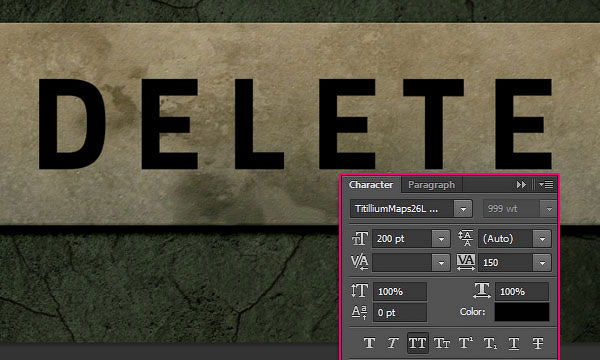Open the kerning dropdown arrow
This screenshot has width=600, height=360.
441,262
